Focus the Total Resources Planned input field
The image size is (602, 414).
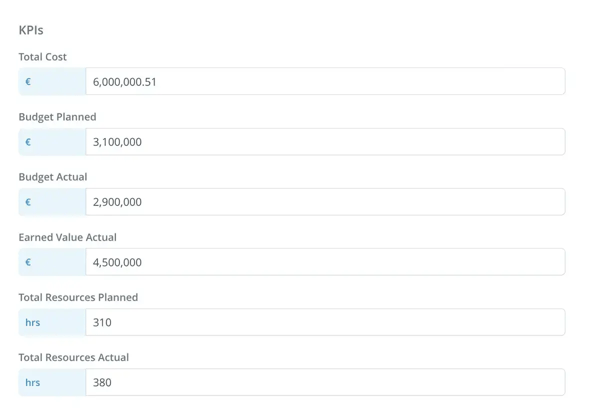pos(325,322)
